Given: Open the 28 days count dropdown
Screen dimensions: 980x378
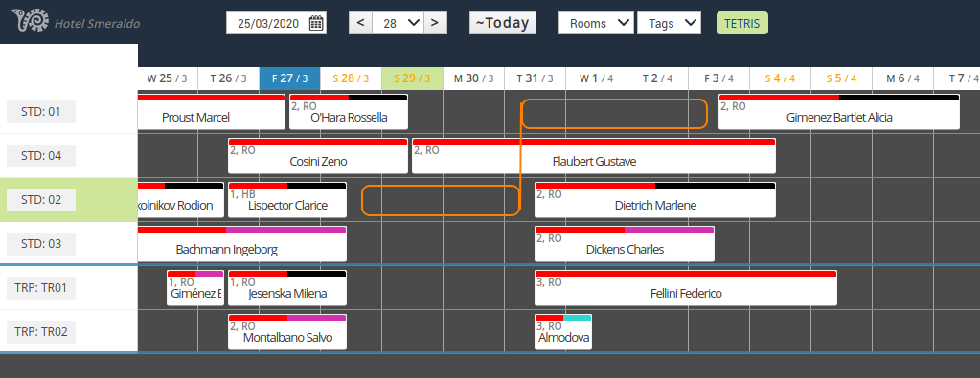Looking at the screenshot, I should click(x=399, y=23).
